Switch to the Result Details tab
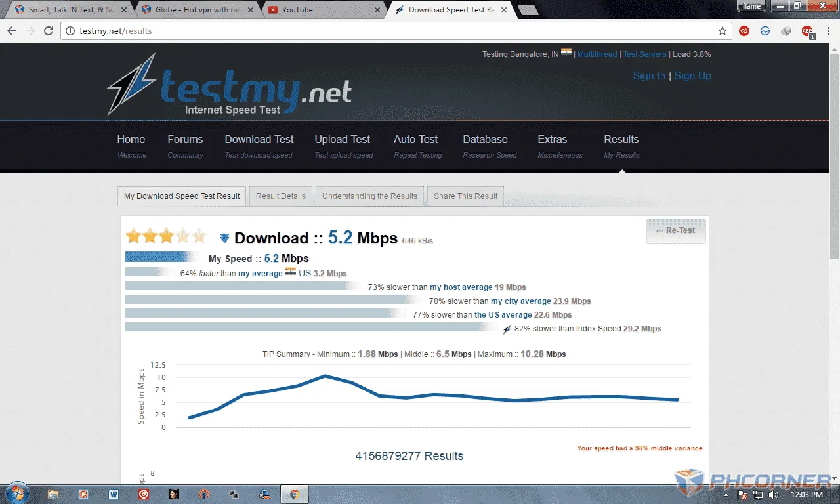The height and width of the screenshot is (504, 840). (x=281, y=196)
